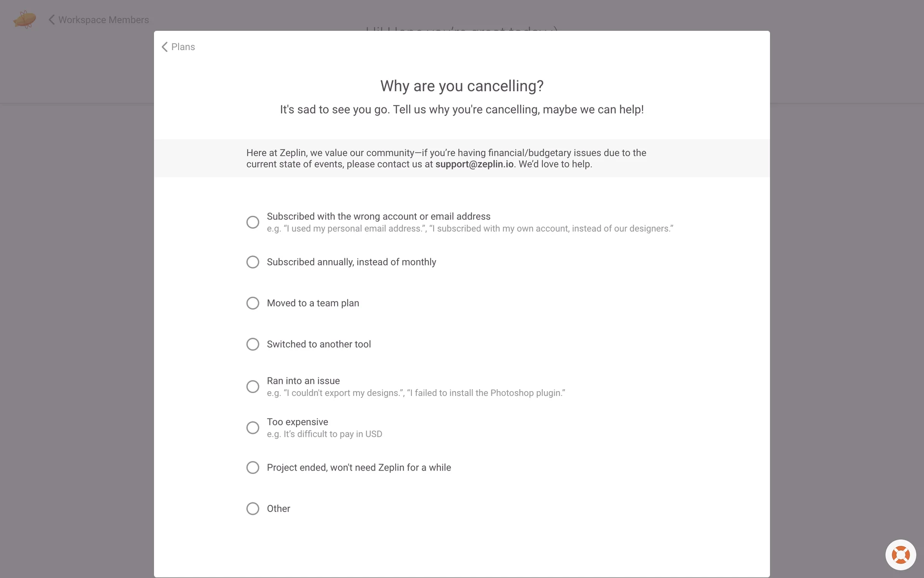Click the back chevron beside Plans
This screenshot has width=924, height=578.
165,47
